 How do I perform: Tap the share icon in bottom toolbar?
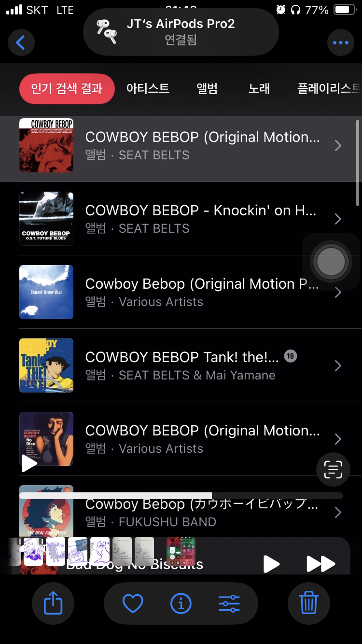(x=53, y=603)
